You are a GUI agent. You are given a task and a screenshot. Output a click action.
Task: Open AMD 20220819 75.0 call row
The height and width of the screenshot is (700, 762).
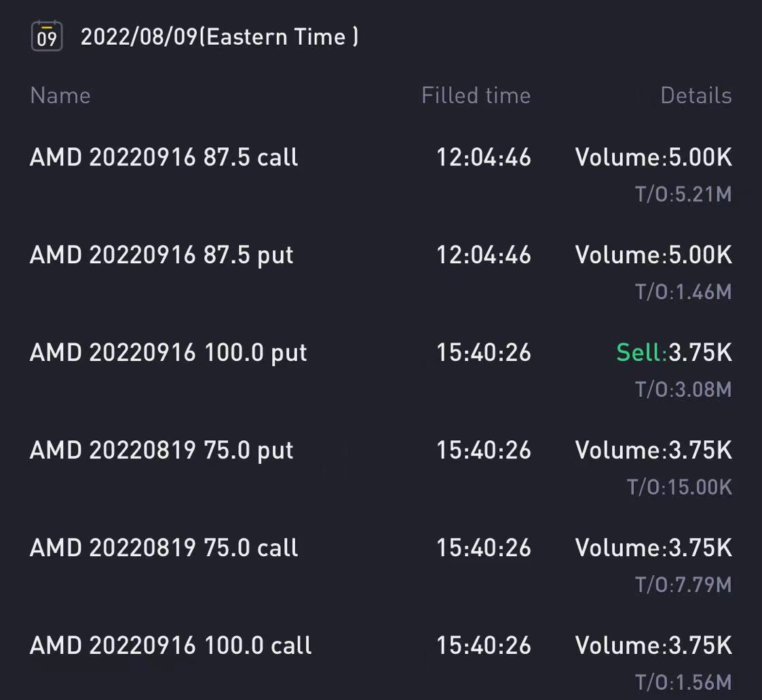point(381,566)
